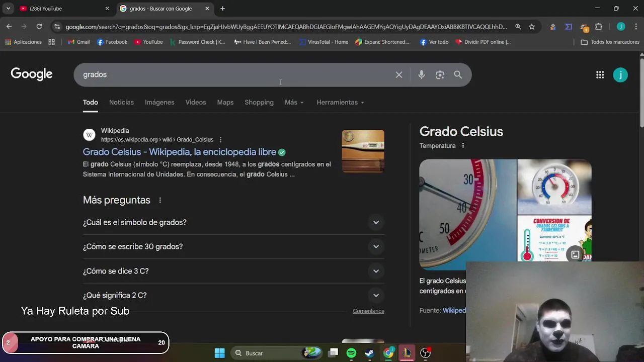Switch to the Imágenes tab
This screenshot has height=362, width=644.
pos(159,102)
